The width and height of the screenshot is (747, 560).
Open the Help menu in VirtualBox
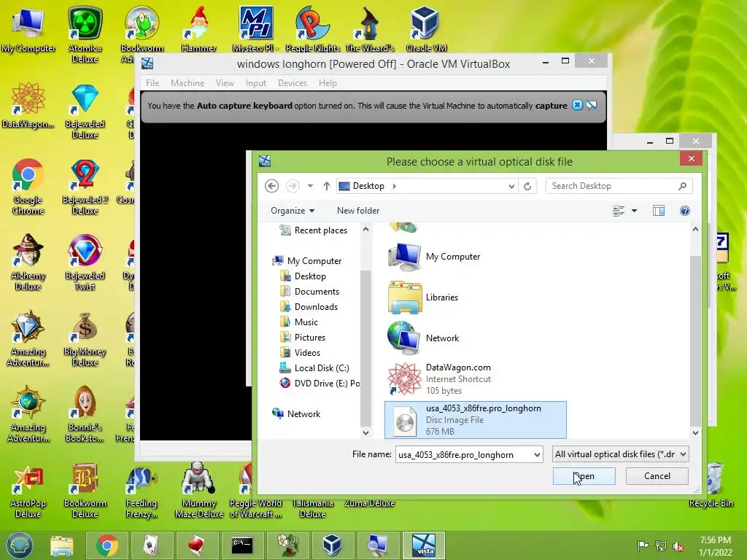328,83
